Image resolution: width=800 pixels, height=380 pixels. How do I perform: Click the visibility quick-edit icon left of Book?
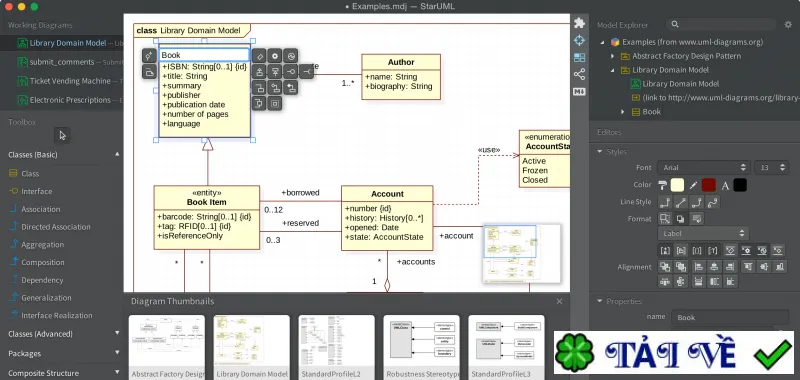tap(148, 56)
